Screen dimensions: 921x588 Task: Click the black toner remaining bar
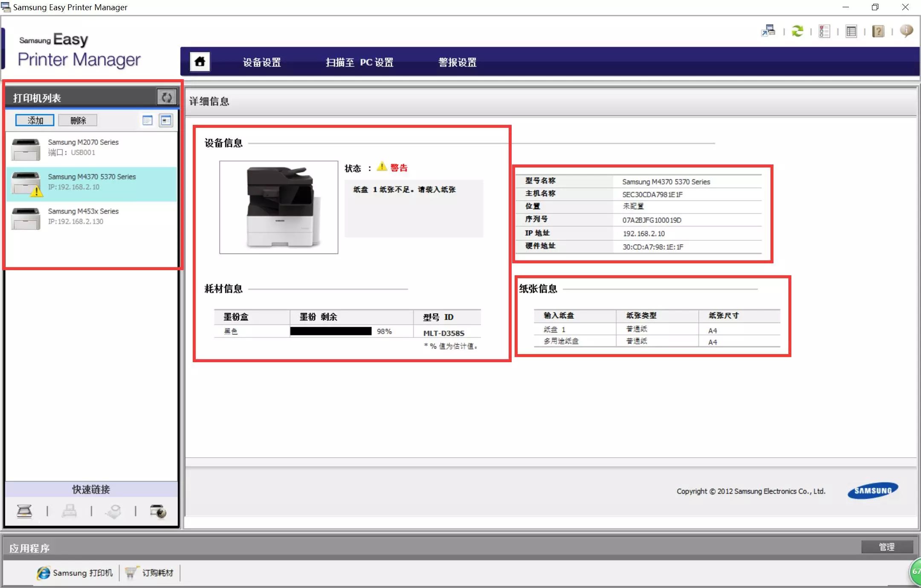click(x=331, y=331)
